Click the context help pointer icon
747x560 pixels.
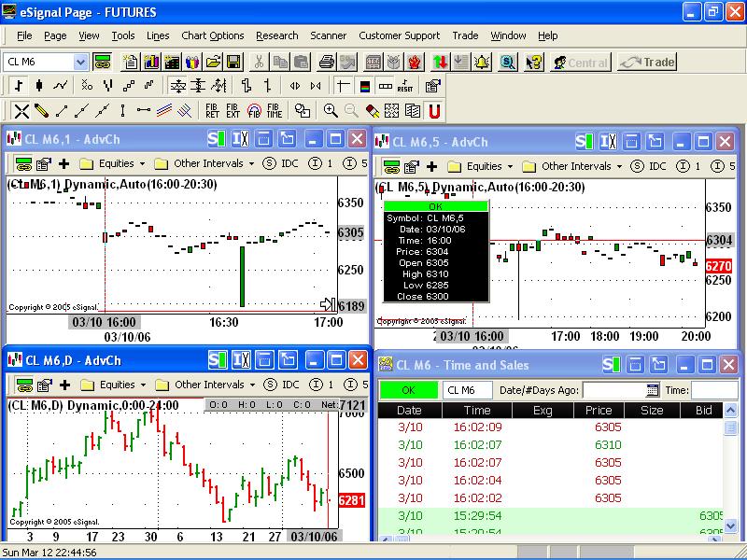(x=533, y=62)
